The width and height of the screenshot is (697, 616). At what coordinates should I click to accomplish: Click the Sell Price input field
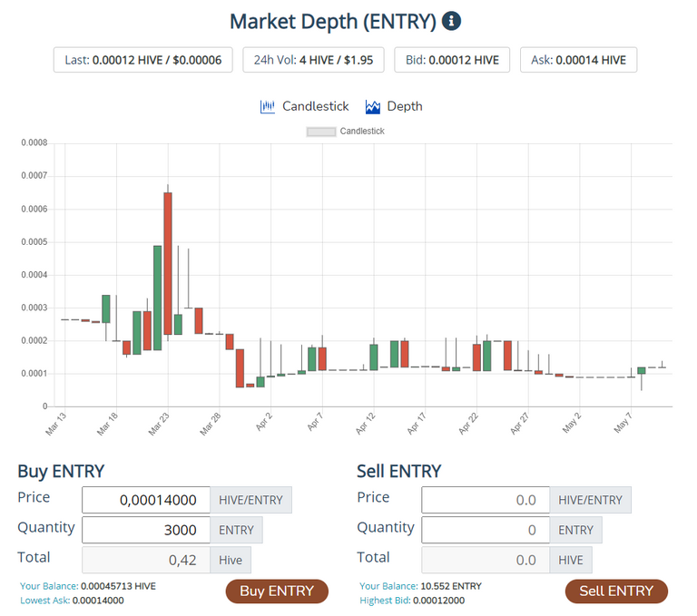point(486,500)
